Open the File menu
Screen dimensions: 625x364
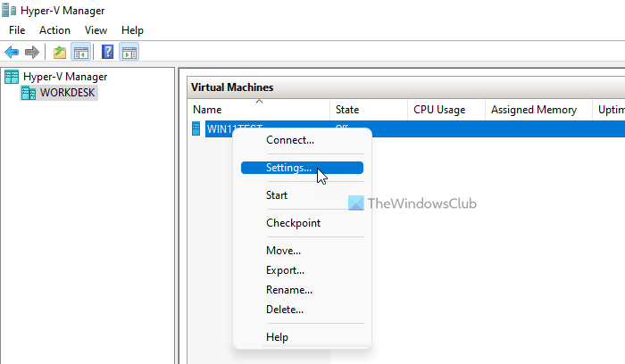(17, 30)
